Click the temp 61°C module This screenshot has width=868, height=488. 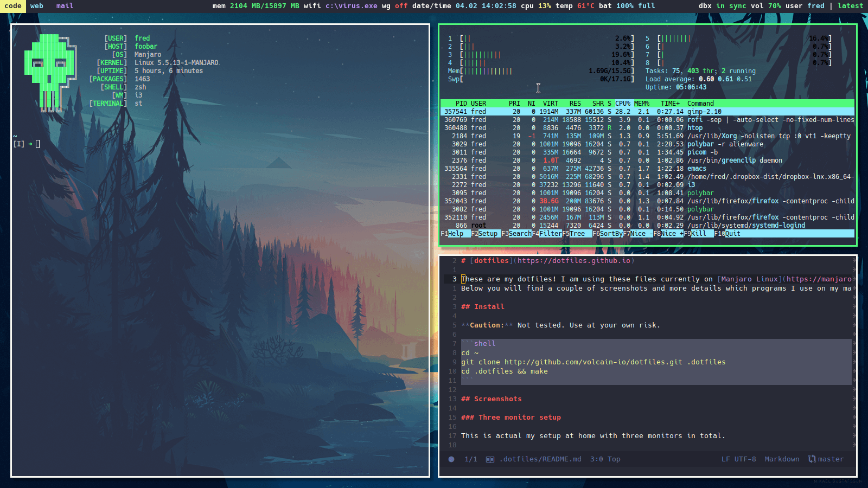pyautogui.click(x=575, y=6)
